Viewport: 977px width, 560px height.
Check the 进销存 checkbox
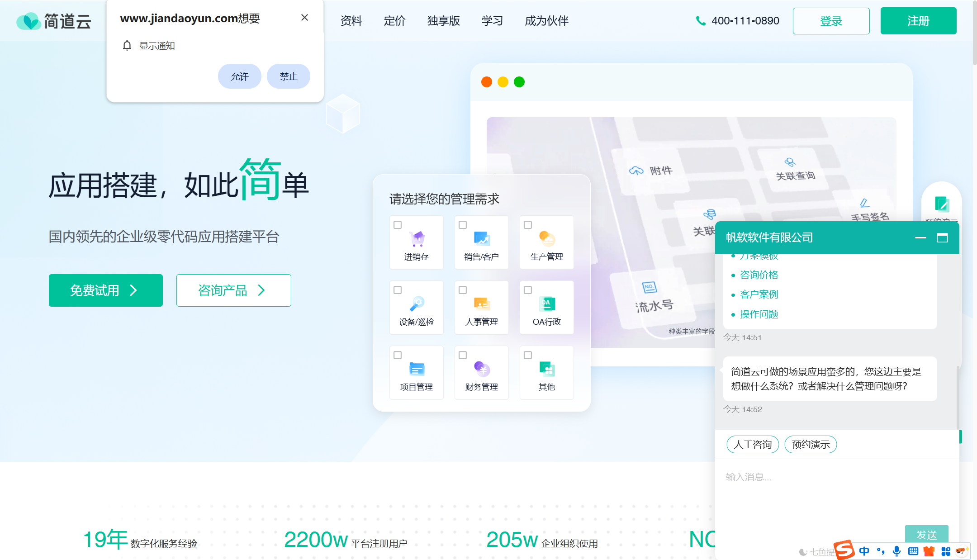397,224
